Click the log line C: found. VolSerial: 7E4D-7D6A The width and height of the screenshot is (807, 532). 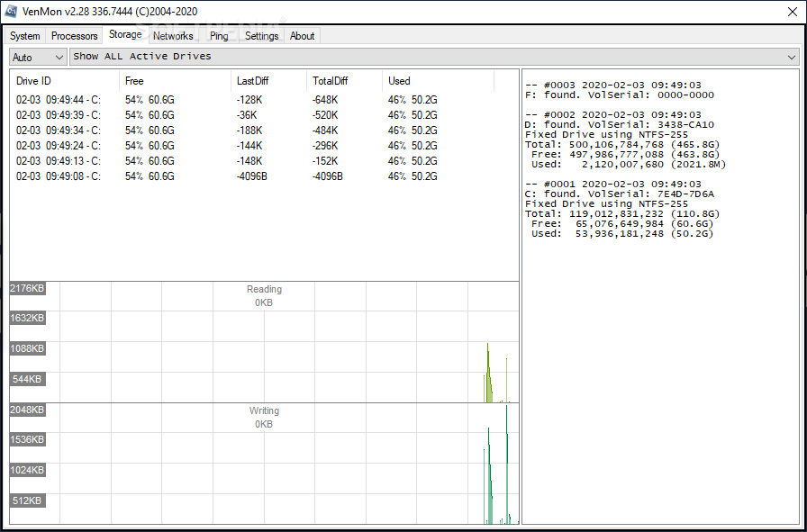point(620,194)
